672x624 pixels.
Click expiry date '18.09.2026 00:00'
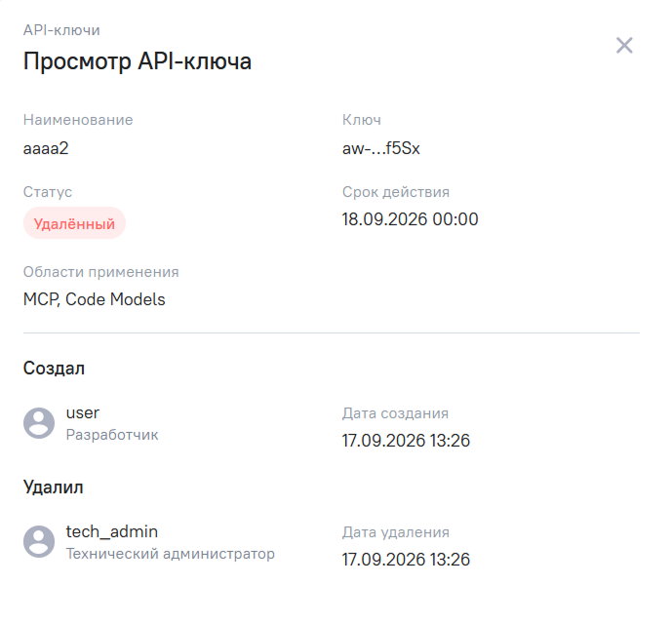point(410,219)
